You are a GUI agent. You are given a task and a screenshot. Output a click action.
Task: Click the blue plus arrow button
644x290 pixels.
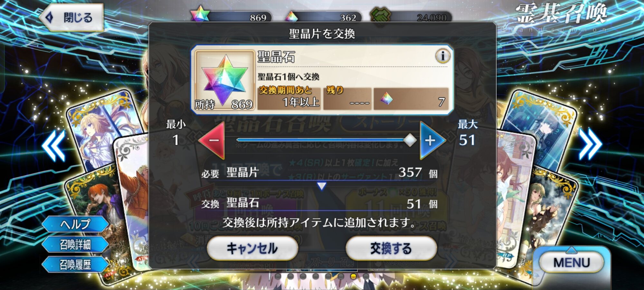[432, 140]
